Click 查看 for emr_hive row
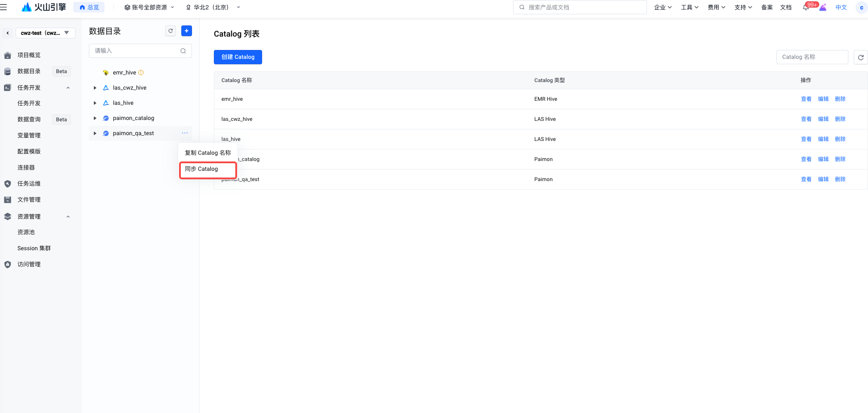 pyautogui.click(x=806, y=99)
